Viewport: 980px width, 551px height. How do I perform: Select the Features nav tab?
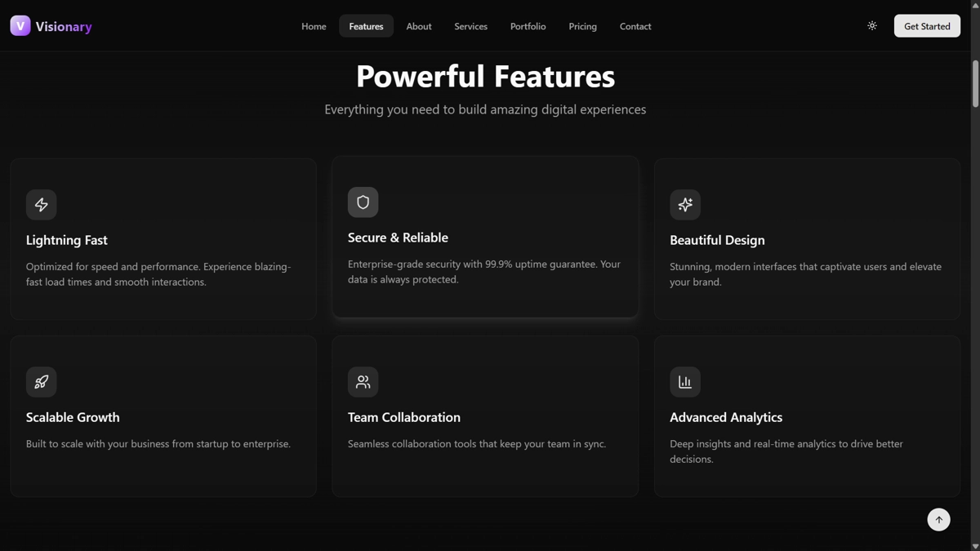(x=366, y=26)
